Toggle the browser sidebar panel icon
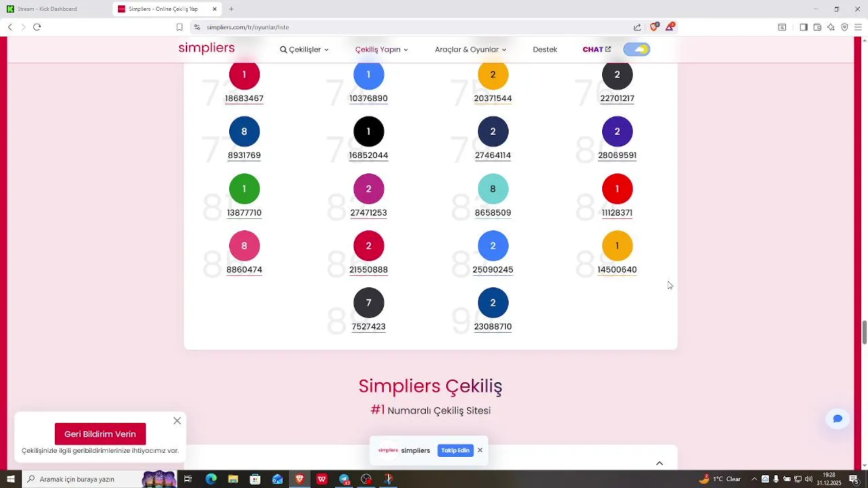 point(804,27)
